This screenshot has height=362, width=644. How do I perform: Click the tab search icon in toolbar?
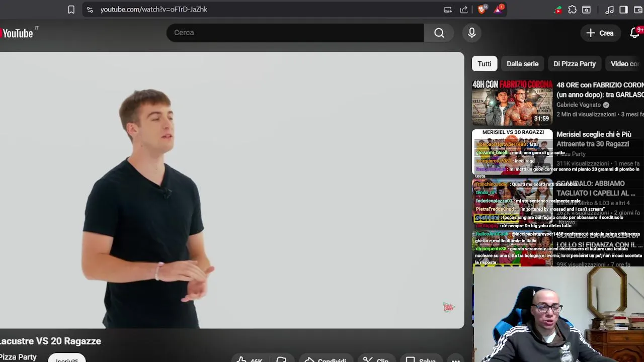[586, 10]
